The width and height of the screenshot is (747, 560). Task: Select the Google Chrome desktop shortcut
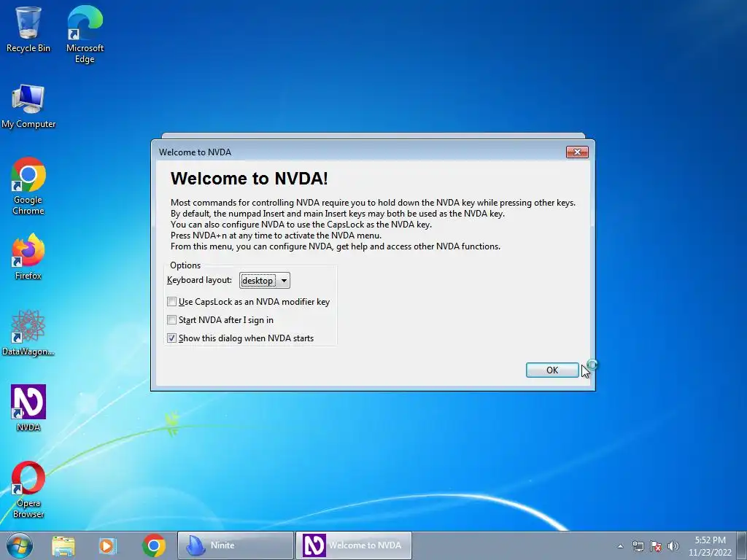[28, 186]
